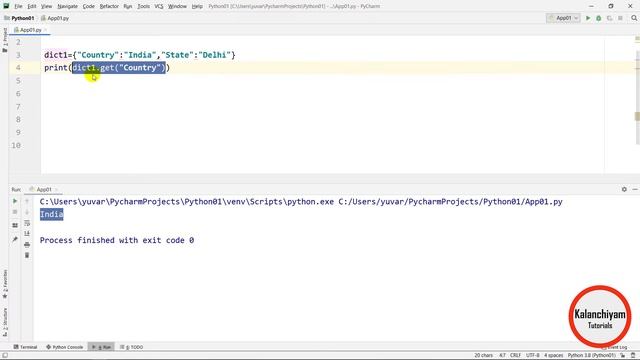
Task: Open the Project tool window sidebar
Action: point(4,40)
